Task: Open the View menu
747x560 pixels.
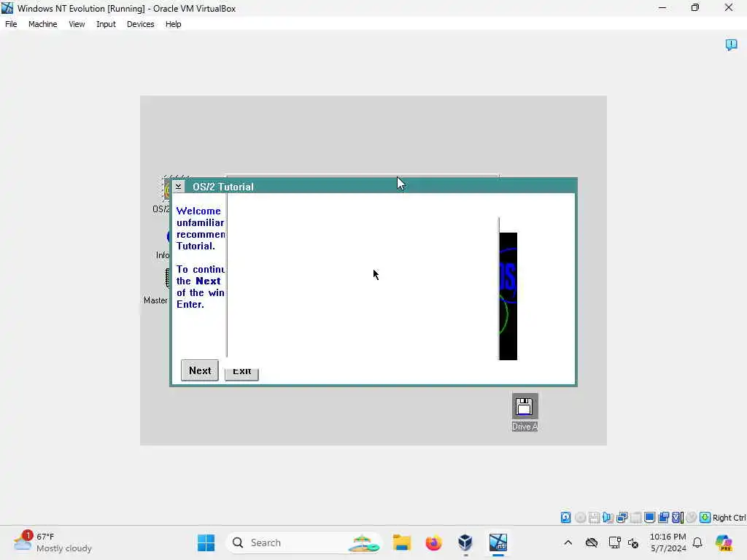Action: coord(77,24)
